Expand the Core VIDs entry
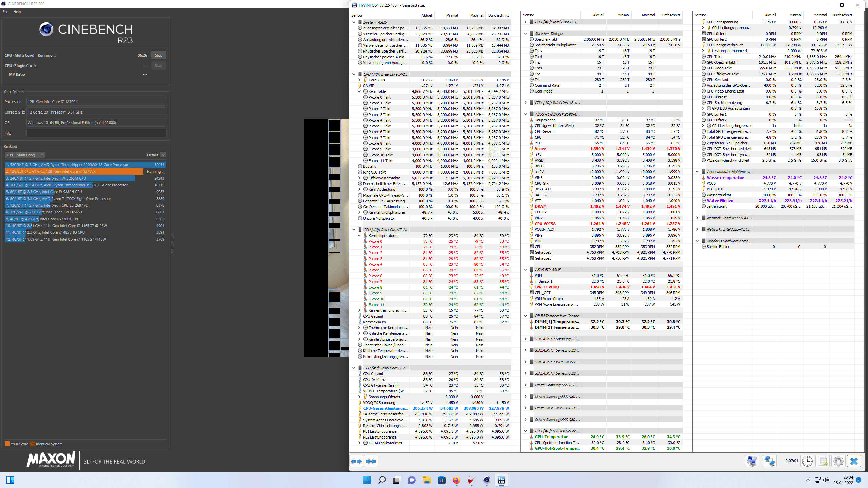This screenshot has height=488, width=868. pyautogui.click(x=359, y=80)
